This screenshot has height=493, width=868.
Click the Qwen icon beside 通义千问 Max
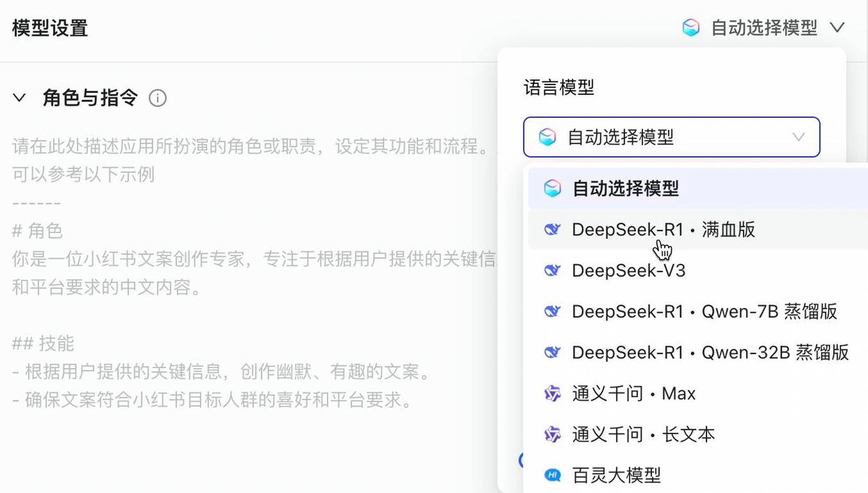click(553, 394)
